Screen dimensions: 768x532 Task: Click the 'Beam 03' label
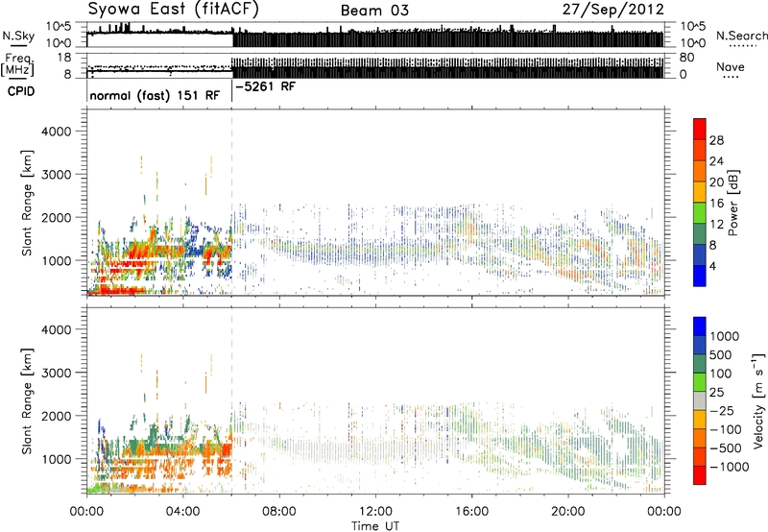[374, 11]
